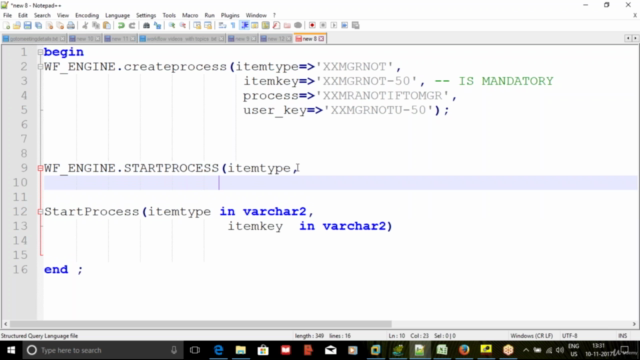Click the New file toolbar icon
640x360 pixels.
[x=7, y=25]
